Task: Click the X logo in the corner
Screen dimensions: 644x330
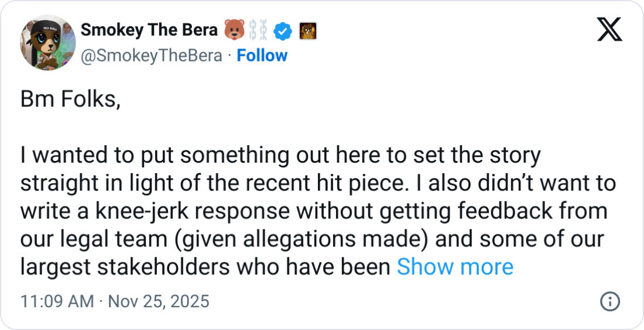Action: coord(609,29)
